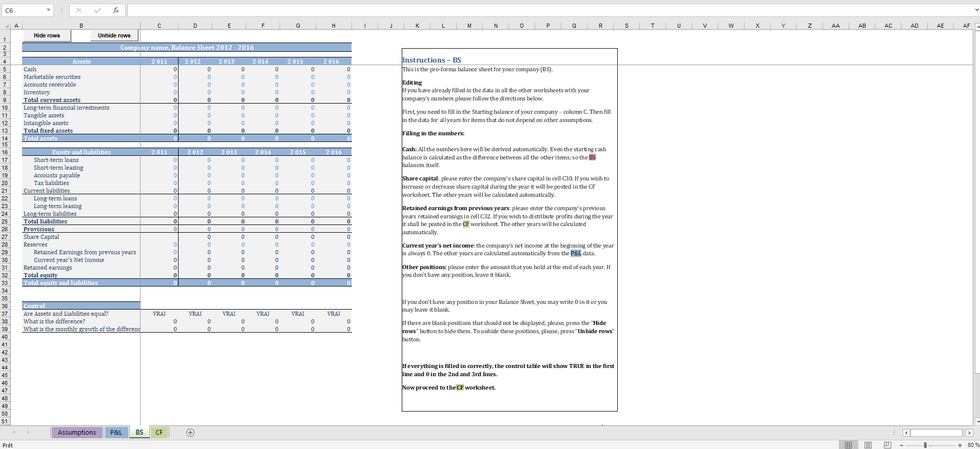This screenshot has height=449, width=980.
Task: Click the Intangible assets label
Action: [x=46, y=123]
